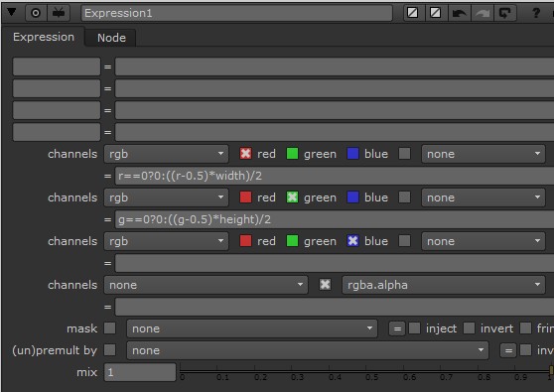Select the Expression tab

44,37
